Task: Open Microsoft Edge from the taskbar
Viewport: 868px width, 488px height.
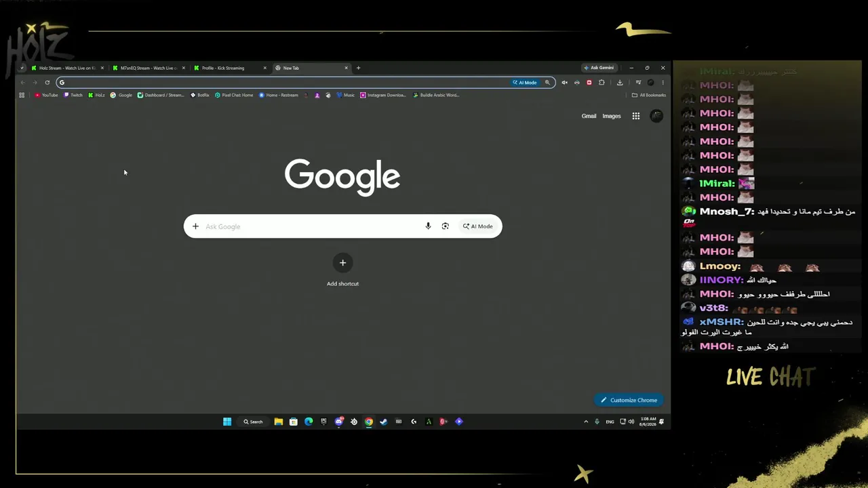Action: (309, 422)
